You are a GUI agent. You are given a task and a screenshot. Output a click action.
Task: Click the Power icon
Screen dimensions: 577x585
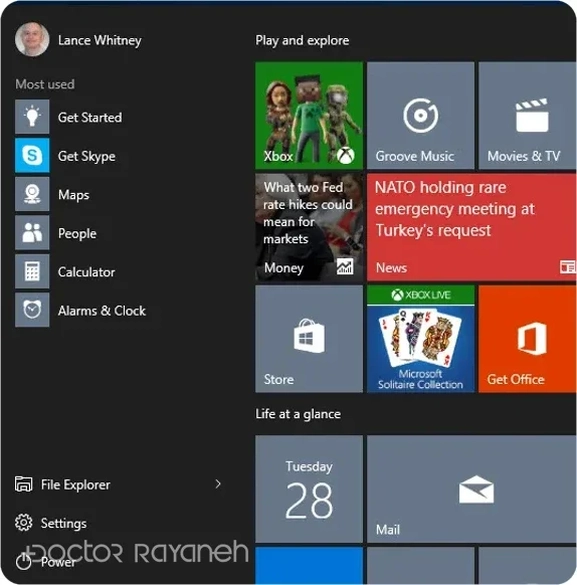pyautogui.click(x=23, y=561)
